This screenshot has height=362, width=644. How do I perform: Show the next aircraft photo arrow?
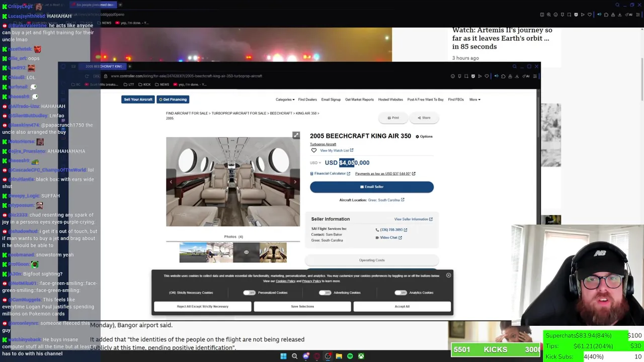(295, 182)
